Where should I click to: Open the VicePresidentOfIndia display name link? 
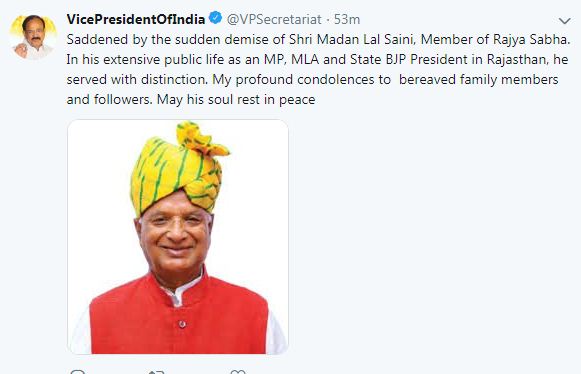tap(136, 19)
